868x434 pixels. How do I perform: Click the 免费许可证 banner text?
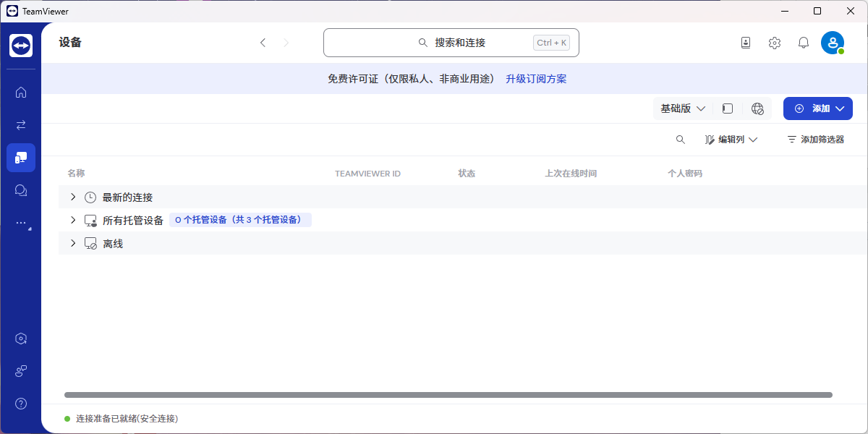[x=411, y=79]
